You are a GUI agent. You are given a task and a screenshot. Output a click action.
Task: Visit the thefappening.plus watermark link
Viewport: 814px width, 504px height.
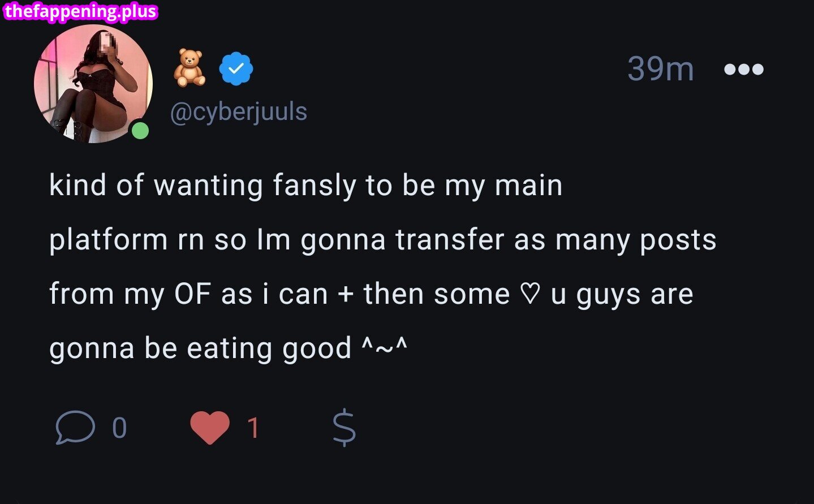point(80,10)
